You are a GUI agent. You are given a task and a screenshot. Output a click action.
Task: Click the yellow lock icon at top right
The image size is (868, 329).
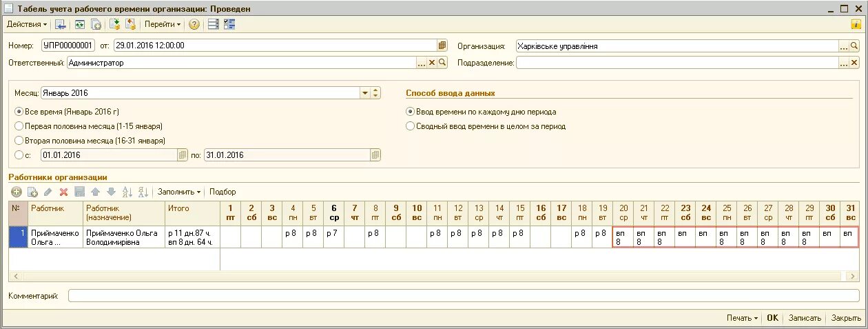click(x=857, y=24)
